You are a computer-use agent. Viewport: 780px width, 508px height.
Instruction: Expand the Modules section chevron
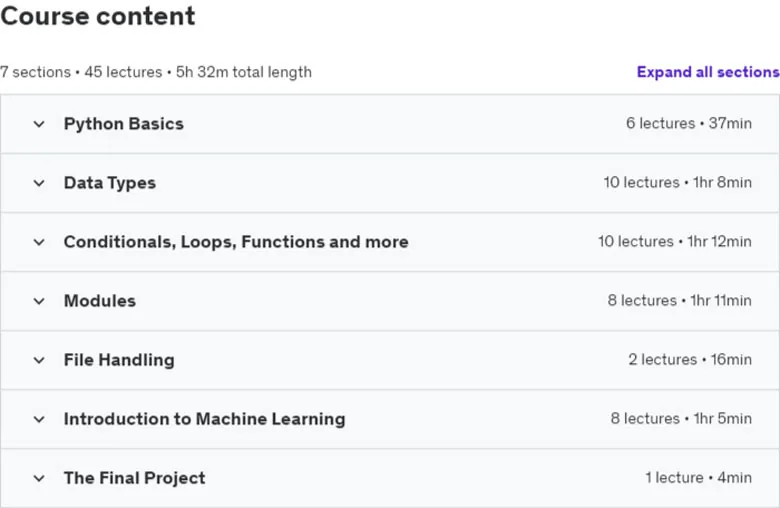coord(39,301)
